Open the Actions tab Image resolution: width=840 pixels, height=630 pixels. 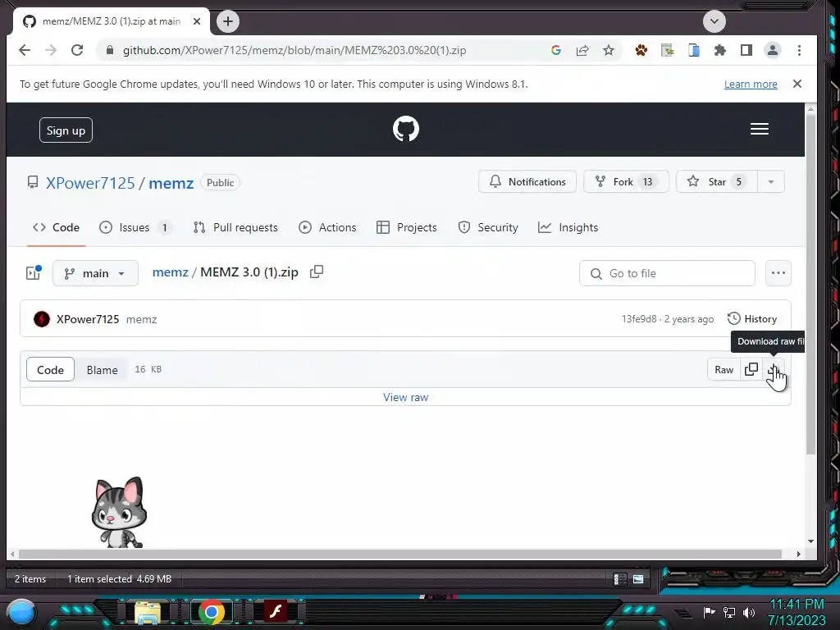327,228
